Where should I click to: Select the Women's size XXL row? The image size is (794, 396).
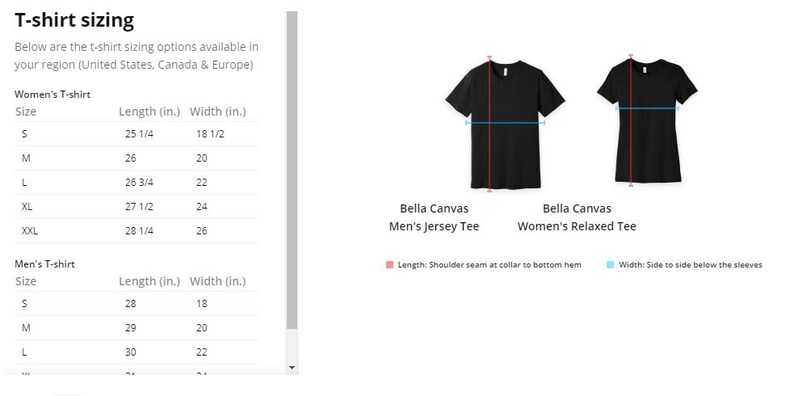point(136,231)
